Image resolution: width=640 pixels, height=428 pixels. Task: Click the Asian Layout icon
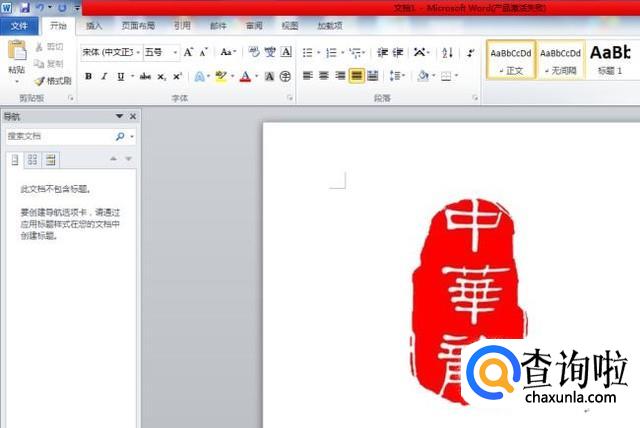point(419,53)
